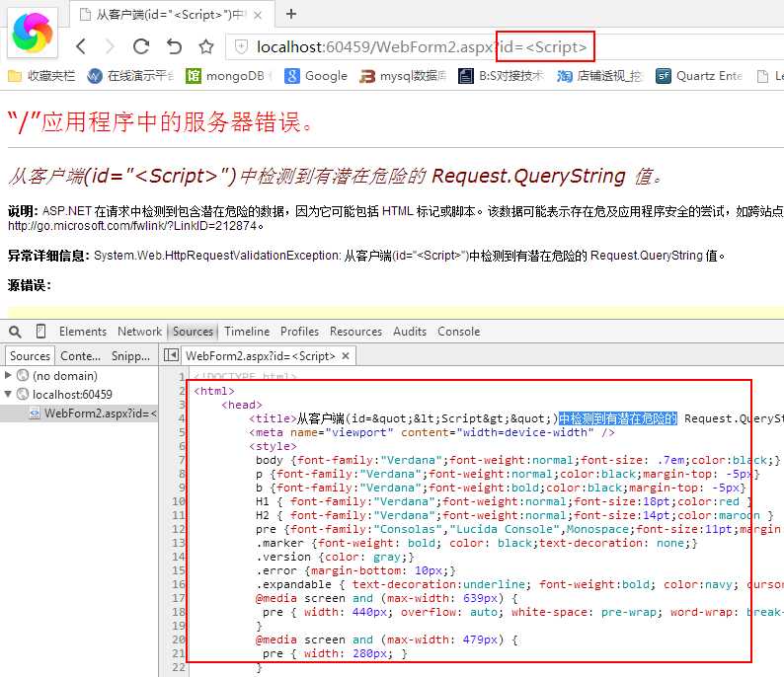Click the address bar URL field
784x677 pixels.
tap(505, 47)
